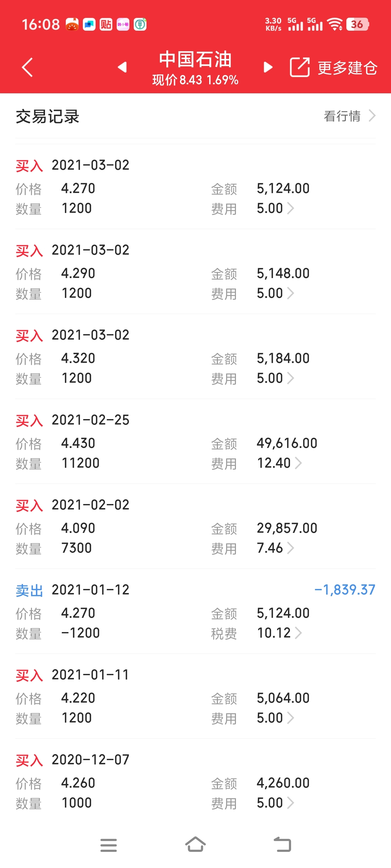Go to previous stock with left triangle
Screen dimensions: 391x868
[x=122, y=67]
